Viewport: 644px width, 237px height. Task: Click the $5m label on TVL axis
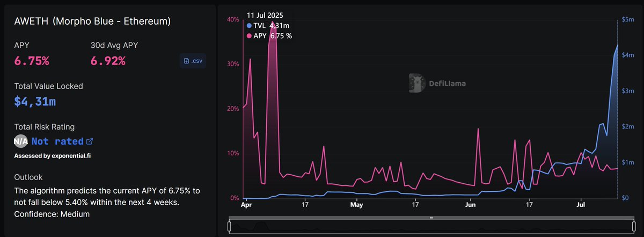[628, 19]
